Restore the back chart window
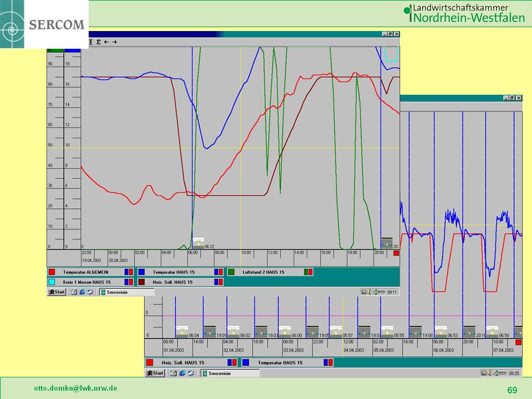Image resolution: width=532 pixels, height=399 pixels. click(511, 98)
